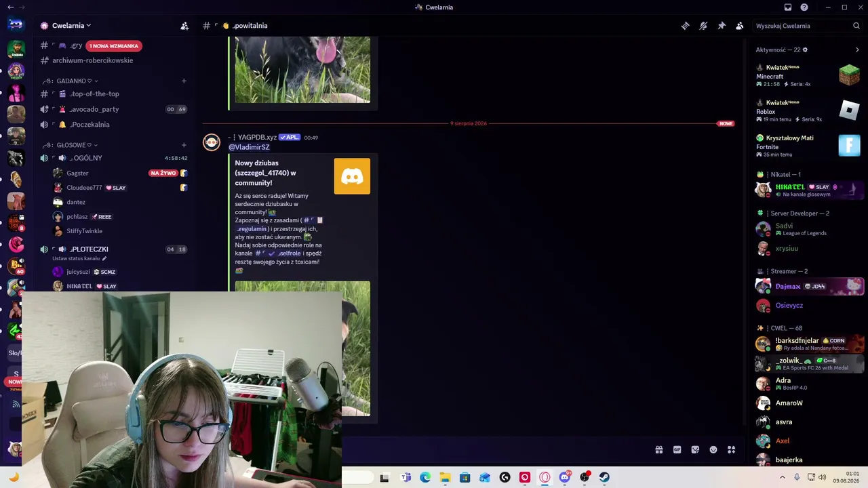Open pinned messages pin icon
Image resolution: width=868 pixels, height=488 pixels.
(722, 26)
